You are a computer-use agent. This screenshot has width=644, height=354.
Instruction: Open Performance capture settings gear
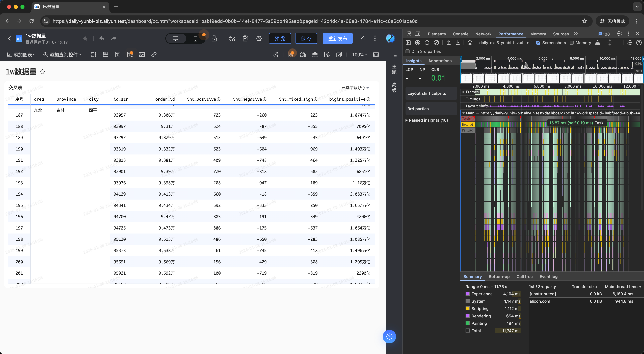(x=630, y=43)
